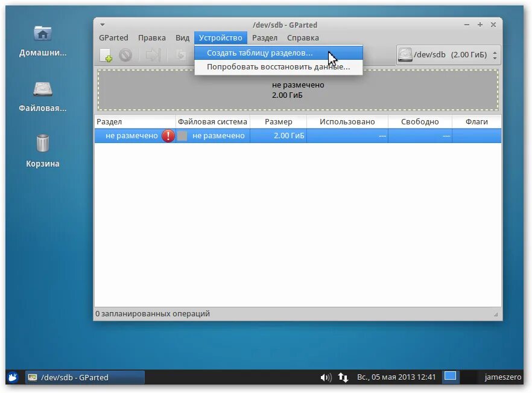Viewport: 532px width, 393px height.
Task: Sort by the Раздел column header
Action: (135, 121)
